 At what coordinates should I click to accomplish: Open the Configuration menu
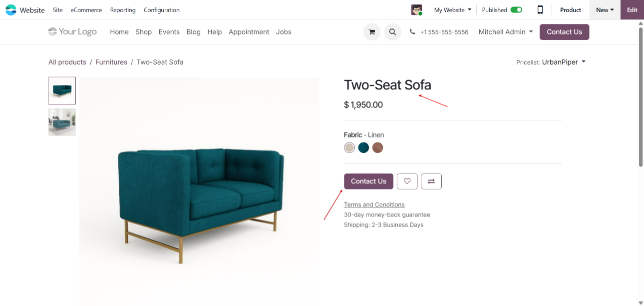pos(162,10)
